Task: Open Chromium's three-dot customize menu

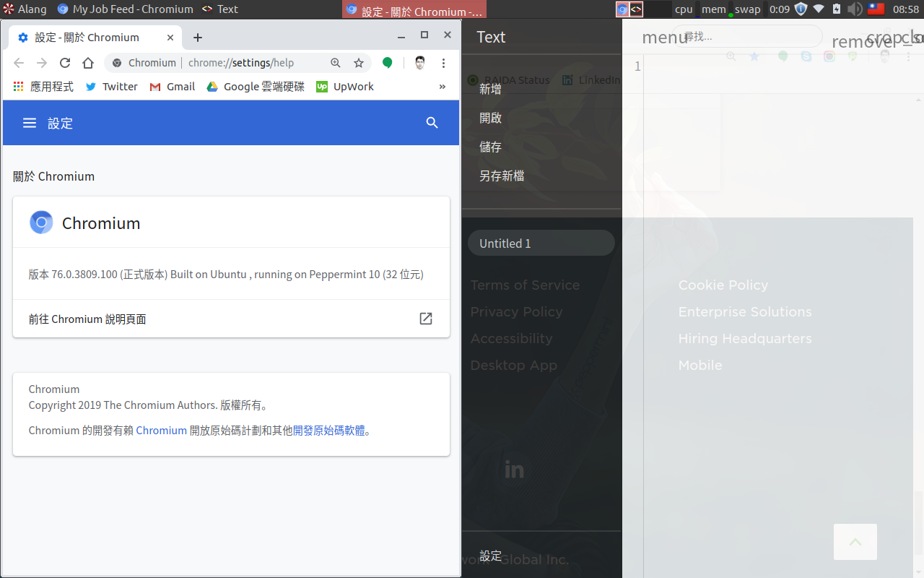Action: pyautogui.click(x=444, y=63)
